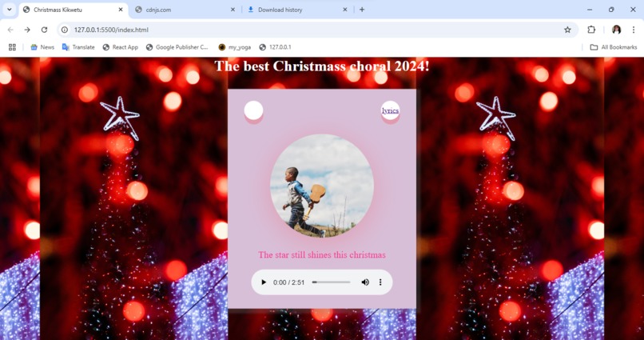Image resolution: width=644 pixels, height=340 pixels.
Task: Bookmark this page with the star
Action: pos(567,30)
